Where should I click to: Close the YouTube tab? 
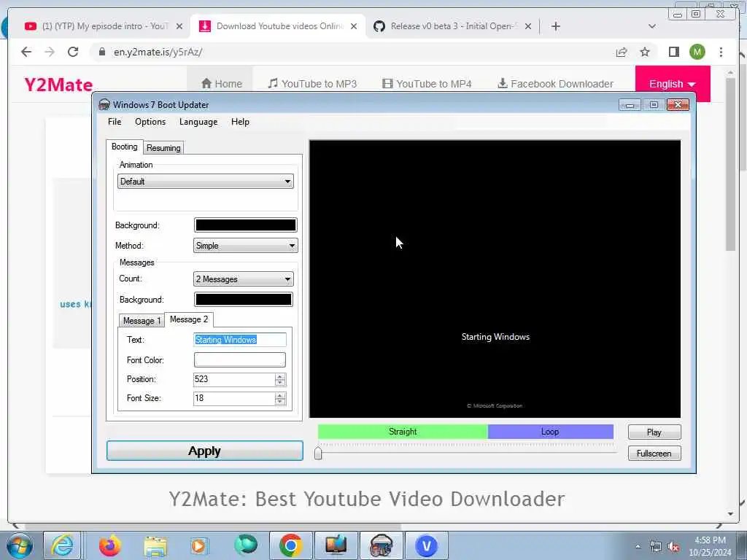(179, 26)
